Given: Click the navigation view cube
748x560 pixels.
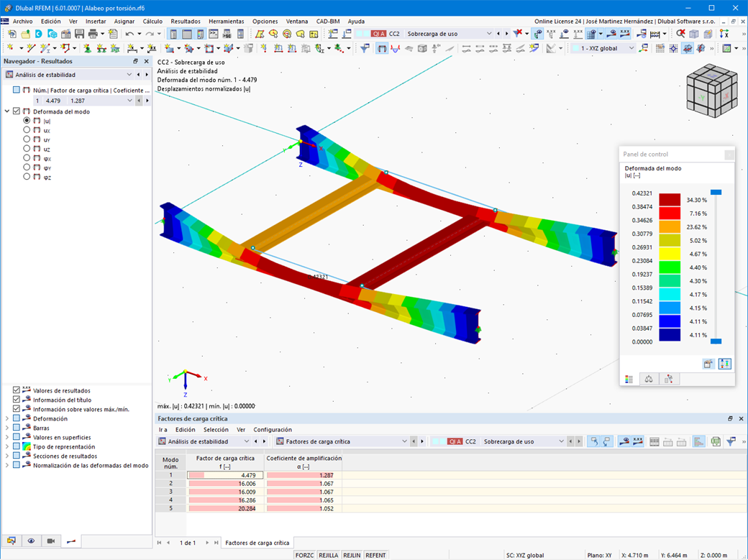Looking at the screenshot, I should click(712, 91).
